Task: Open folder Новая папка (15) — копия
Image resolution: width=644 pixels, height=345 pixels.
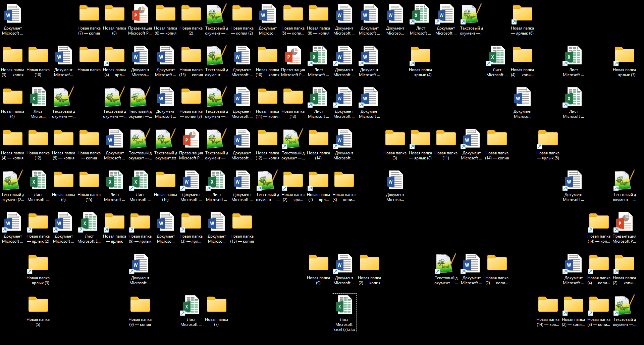Action: [x=191, y=55]
